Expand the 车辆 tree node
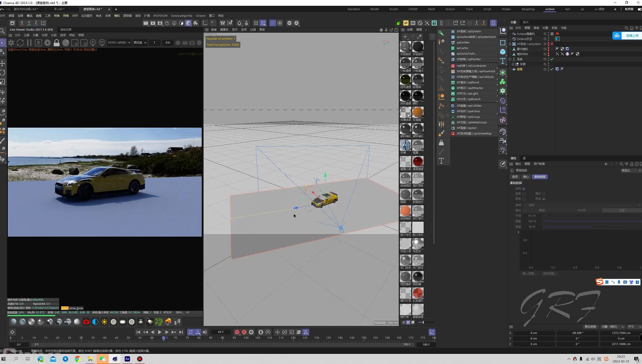This screenshot has width=642, height=364. [513, 64]
